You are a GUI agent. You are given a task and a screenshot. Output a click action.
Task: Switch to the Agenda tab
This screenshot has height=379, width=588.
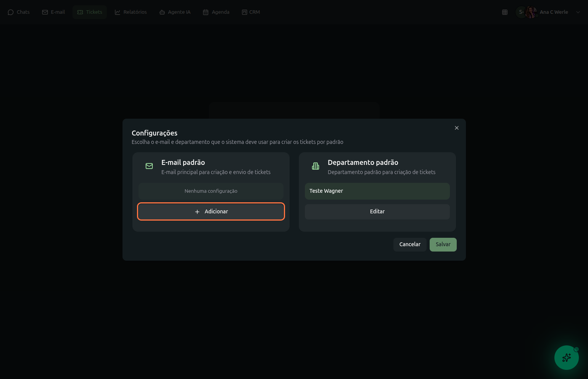tap(216, 12)
